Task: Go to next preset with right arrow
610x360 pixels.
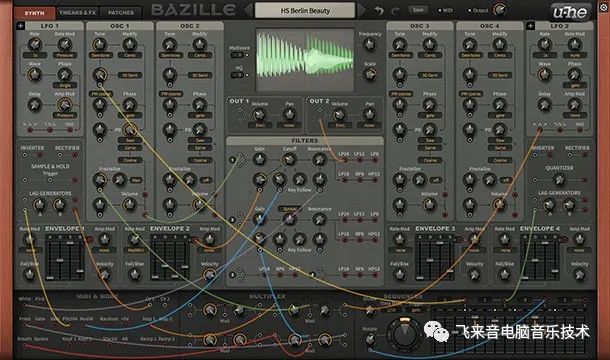Action: pos(361,10)
